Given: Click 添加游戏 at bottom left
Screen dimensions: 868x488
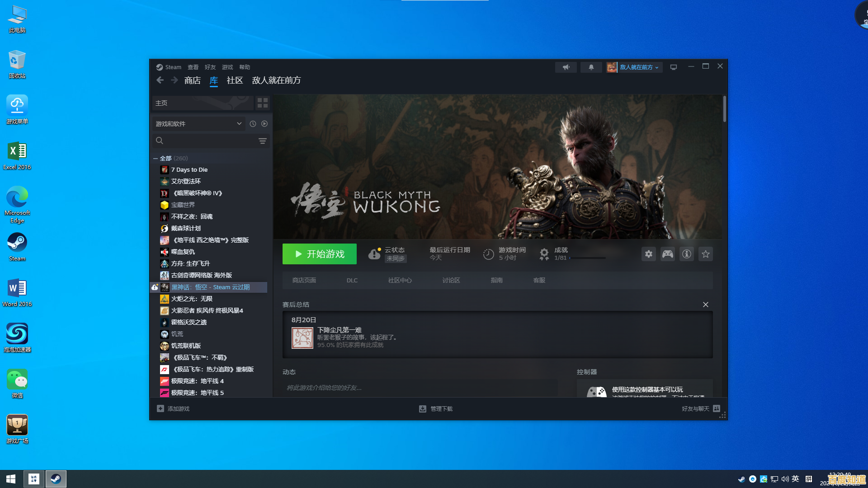Looking at the screenshot, I should (x=174, y=409).
